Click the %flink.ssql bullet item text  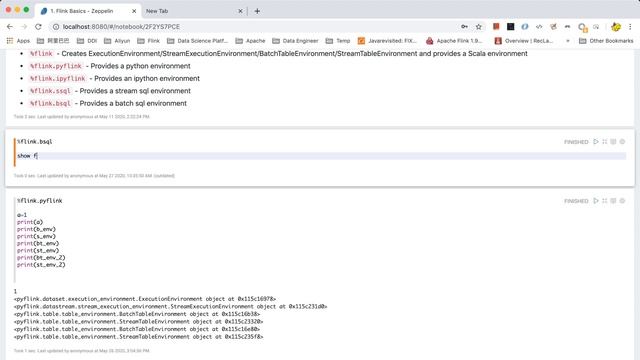click(110, 91)
